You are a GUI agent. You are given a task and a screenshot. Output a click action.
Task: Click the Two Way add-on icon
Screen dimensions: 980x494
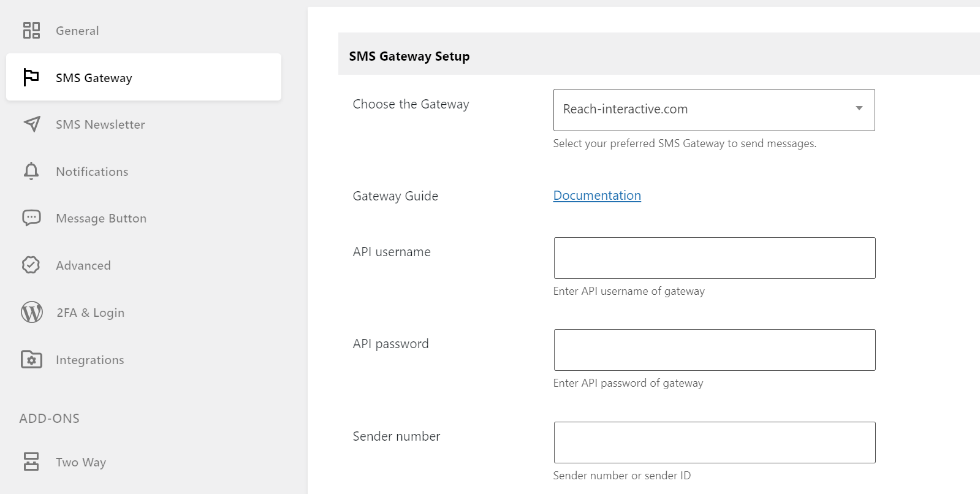coord(31,462)
